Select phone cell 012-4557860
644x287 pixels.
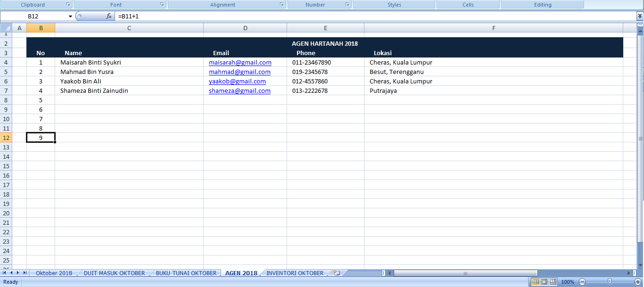point(325,81)
